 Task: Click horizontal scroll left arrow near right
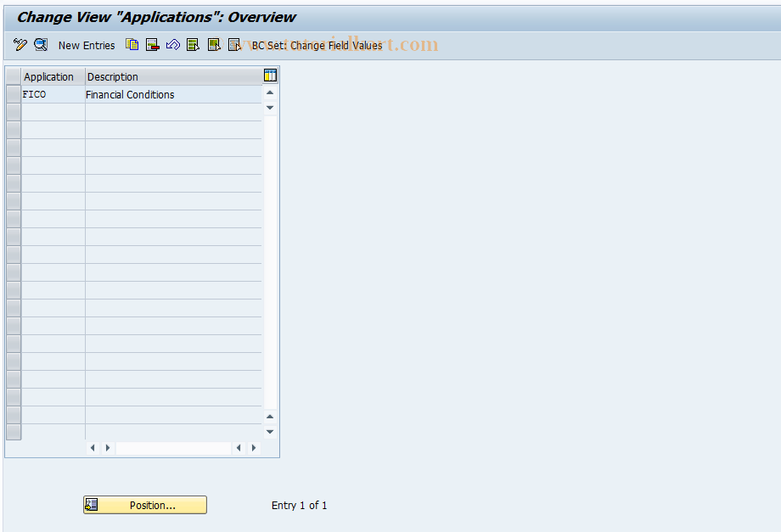click(x=239, y=448)
